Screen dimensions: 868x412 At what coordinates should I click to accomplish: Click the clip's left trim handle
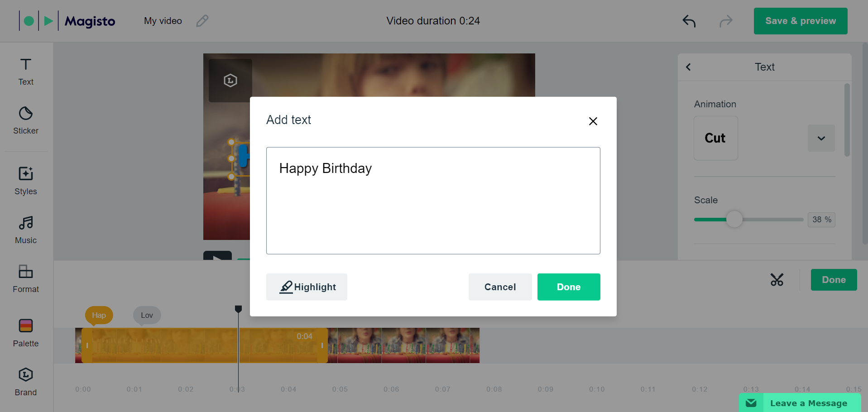[x=87, y=345]
